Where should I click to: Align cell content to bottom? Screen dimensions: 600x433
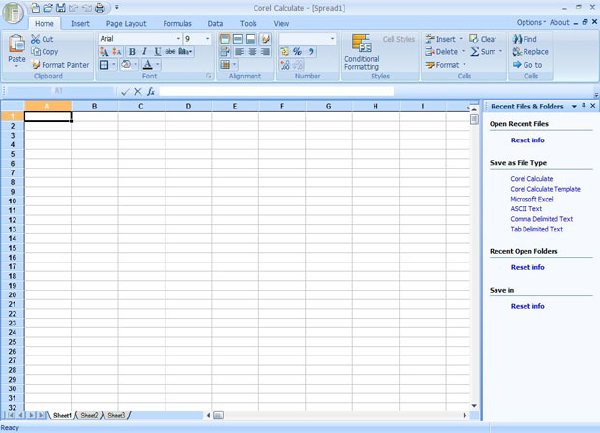[x=251, y=39]
